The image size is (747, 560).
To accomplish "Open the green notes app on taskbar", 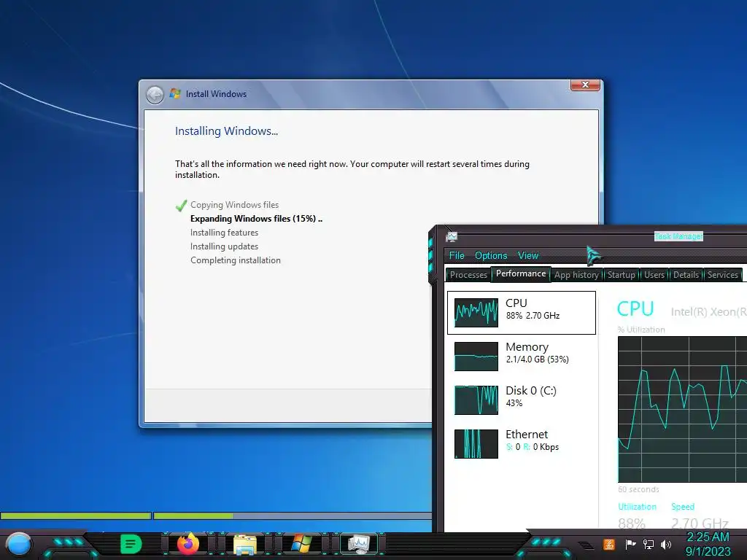I will tap(131, 544).
